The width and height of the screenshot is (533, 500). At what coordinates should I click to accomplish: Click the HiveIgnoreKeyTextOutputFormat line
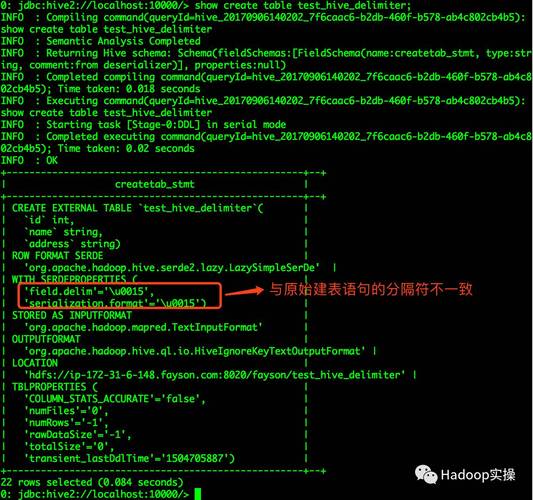click(x=194, y=351)
